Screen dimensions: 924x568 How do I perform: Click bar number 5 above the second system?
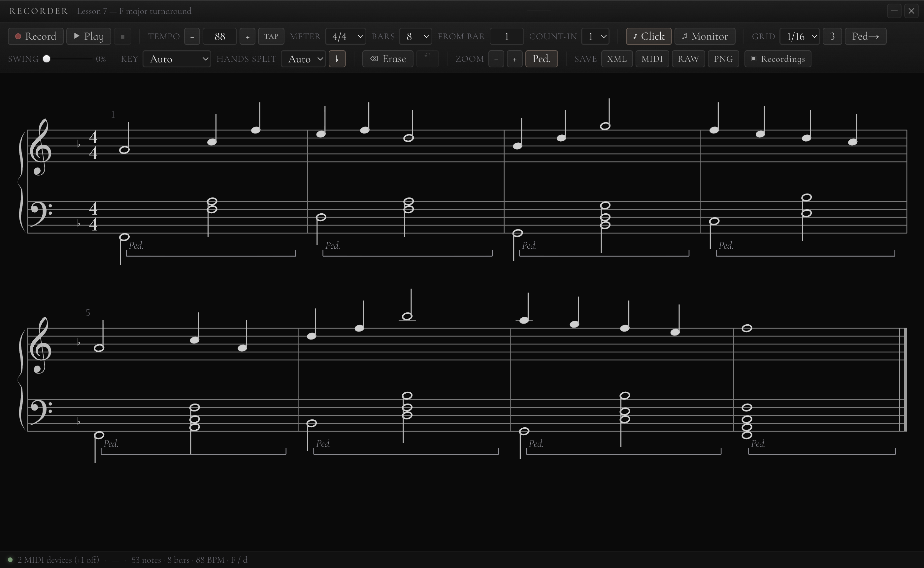[x=88, y=312]
